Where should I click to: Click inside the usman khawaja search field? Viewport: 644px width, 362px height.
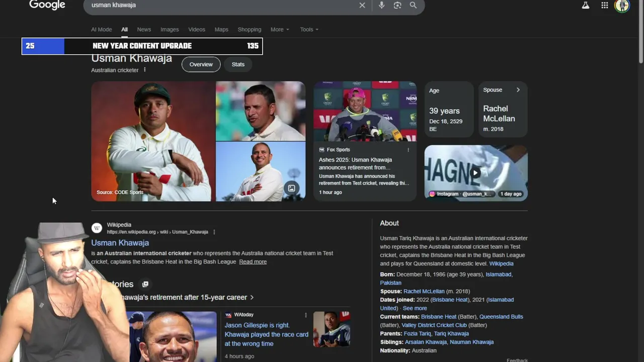(221, 5)
